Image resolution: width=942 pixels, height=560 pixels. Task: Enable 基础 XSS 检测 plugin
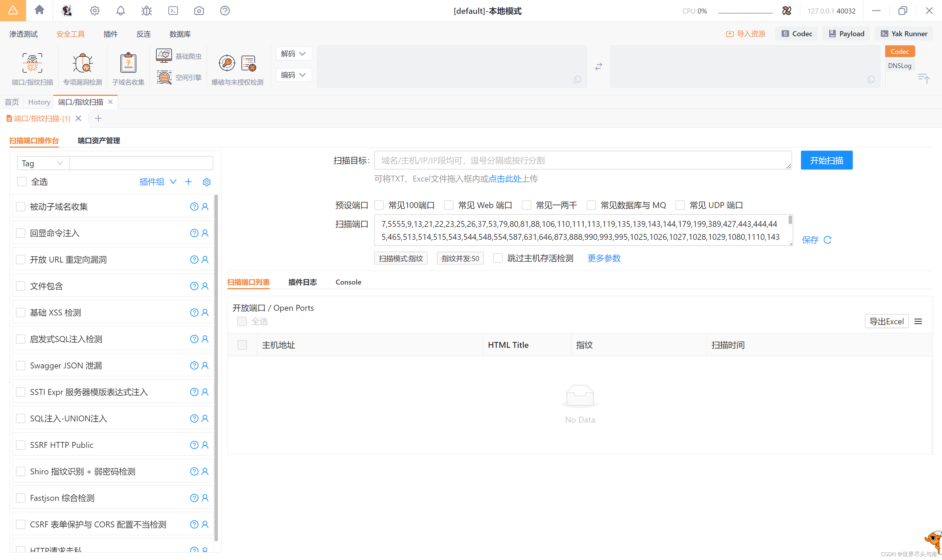click(x=21, y=313)
